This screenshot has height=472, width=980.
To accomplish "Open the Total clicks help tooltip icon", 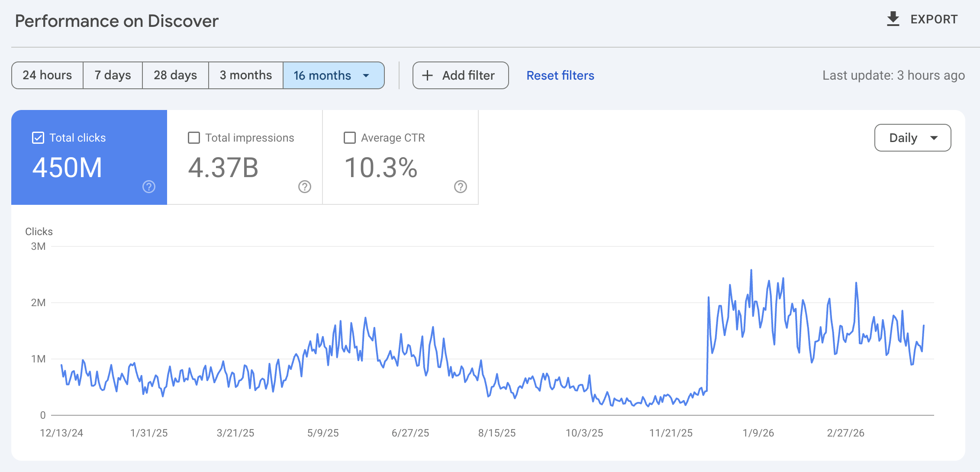I will coord(148,187).
